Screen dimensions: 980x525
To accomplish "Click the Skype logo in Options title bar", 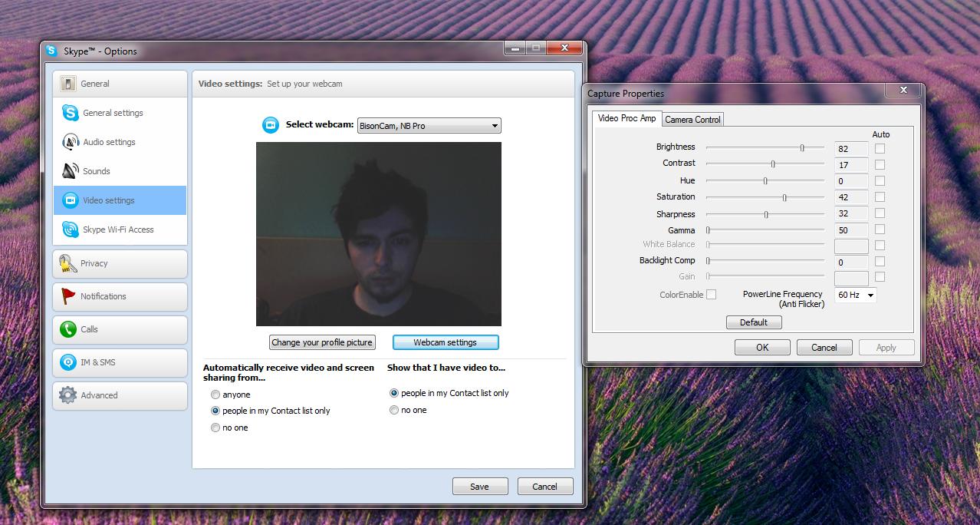I will pos(51,51).
